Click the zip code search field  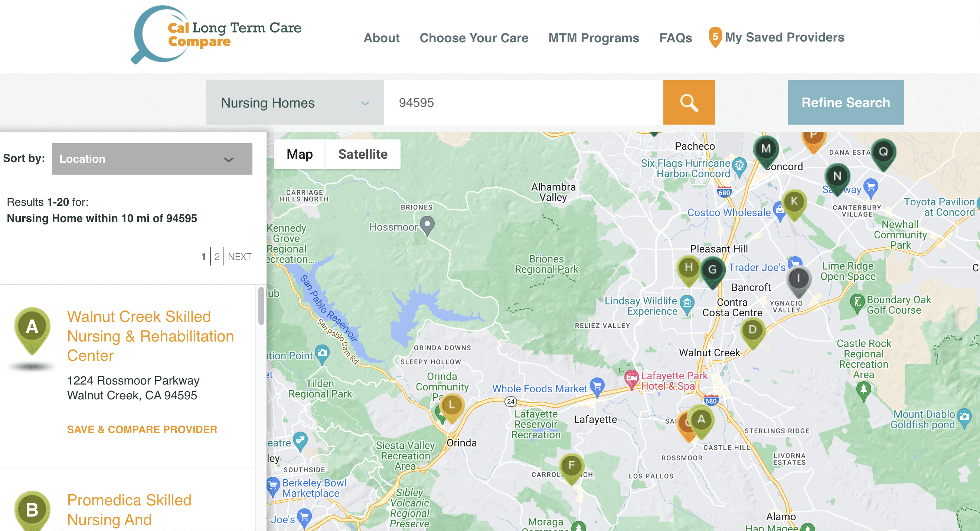click(x=523, y=103)
